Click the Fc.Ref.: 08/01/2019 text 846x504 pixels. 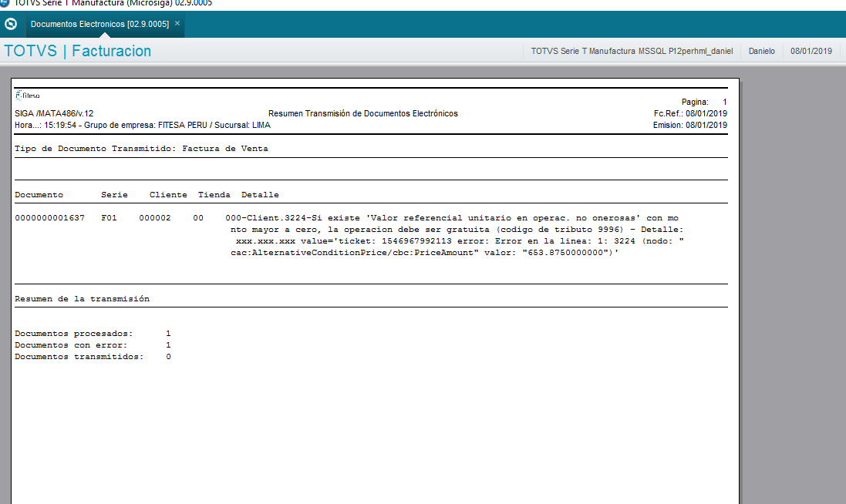[x=690, y=114]
